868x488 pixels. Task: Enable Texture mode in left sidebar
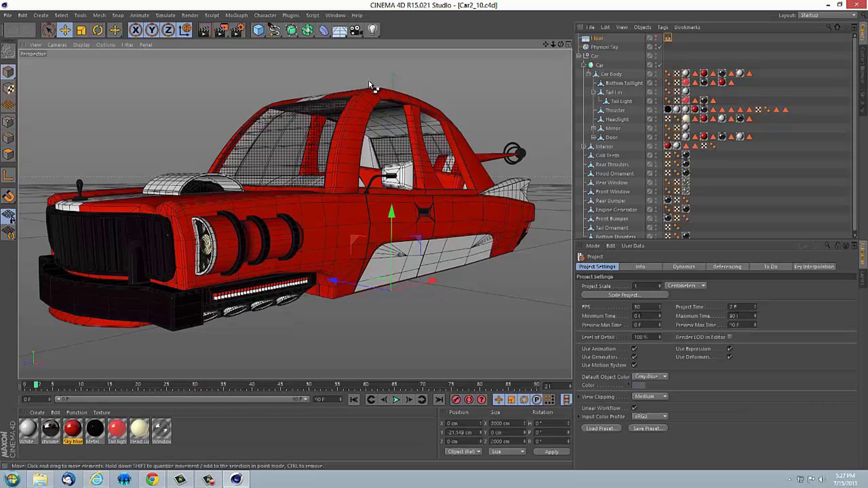8,89
